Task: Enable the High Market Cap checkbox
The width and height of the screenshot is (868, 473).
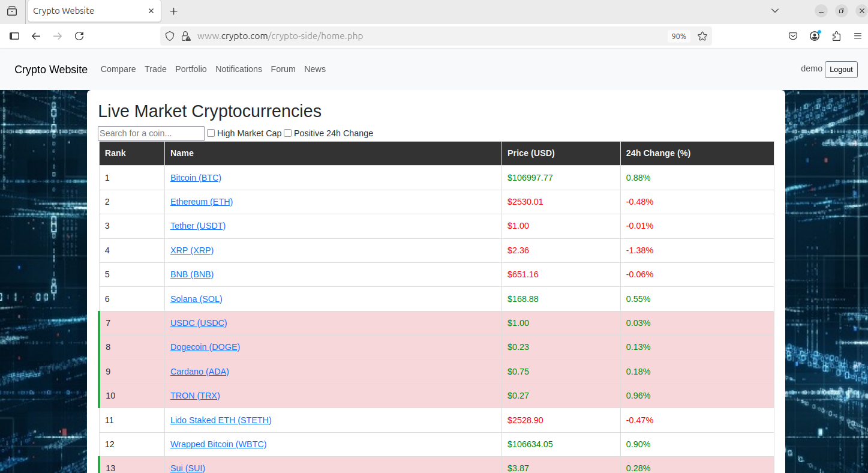Action: [x=211, y=133]
